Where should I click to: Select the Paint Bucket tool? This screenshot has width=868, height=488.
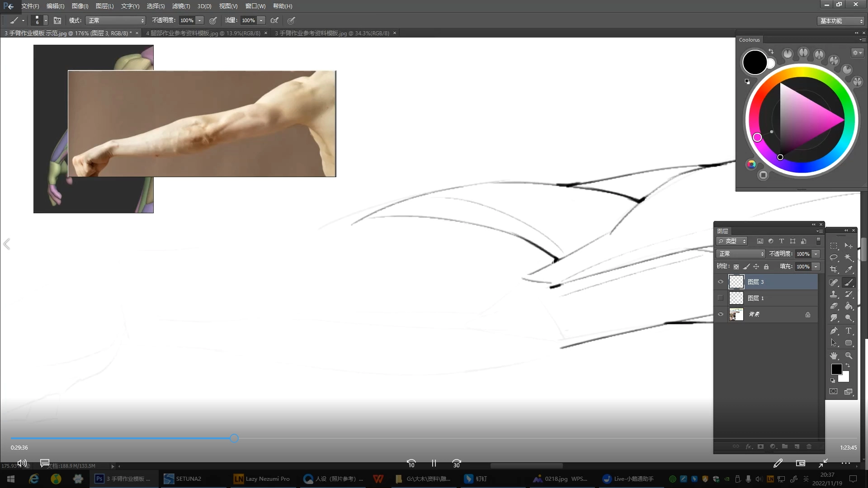coord(849,306)
